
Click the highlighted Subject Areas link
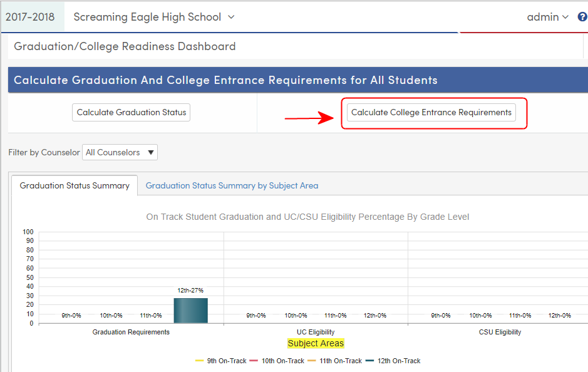(x=316, y=343)
